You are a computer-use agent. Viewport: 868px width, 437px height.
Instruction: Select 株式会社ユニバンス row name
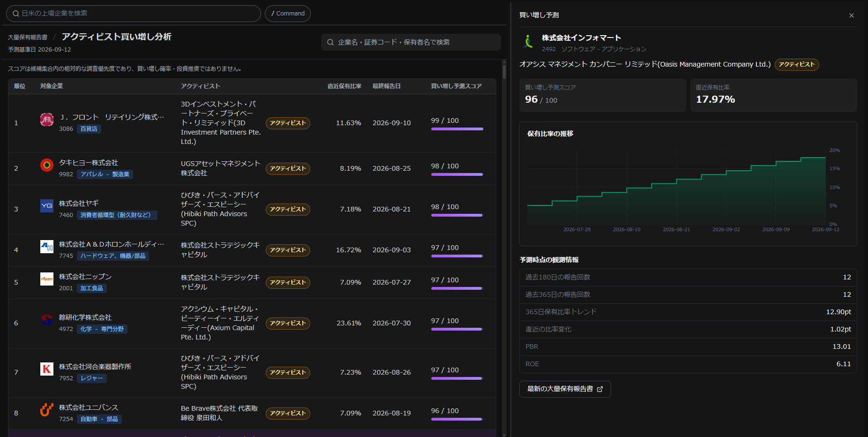(x=89, y=407)
